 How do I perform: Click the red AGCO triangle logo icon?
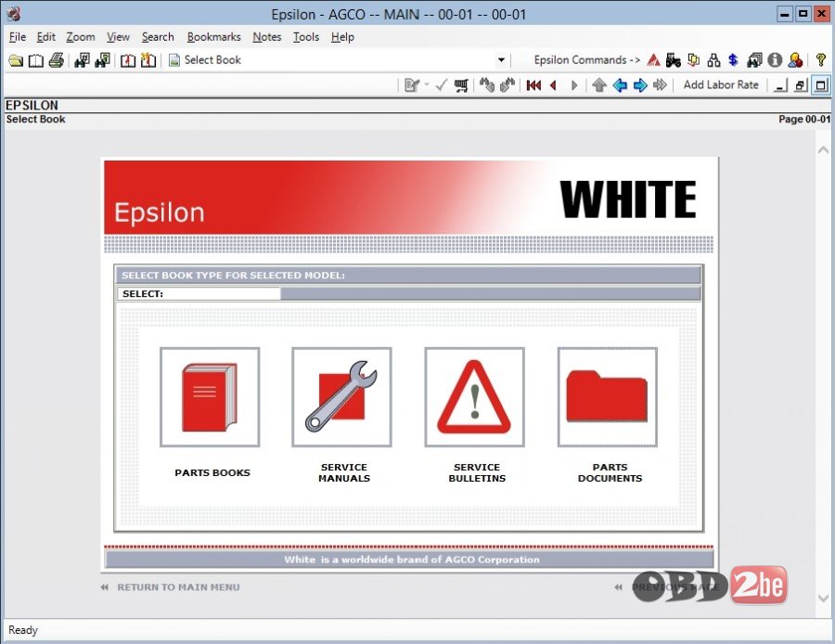[653, 60]
